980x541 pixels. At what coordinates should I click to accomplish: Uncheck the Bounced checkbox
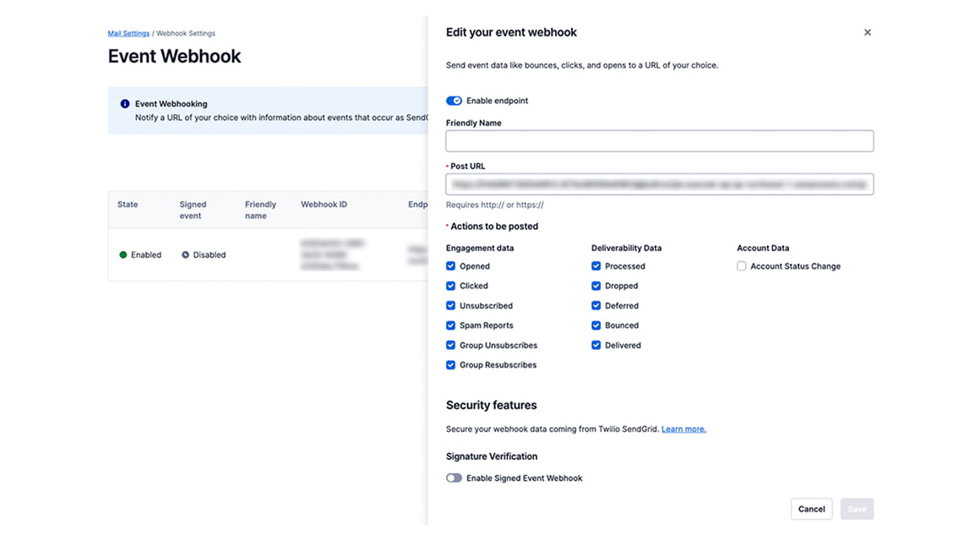(596, 325)
